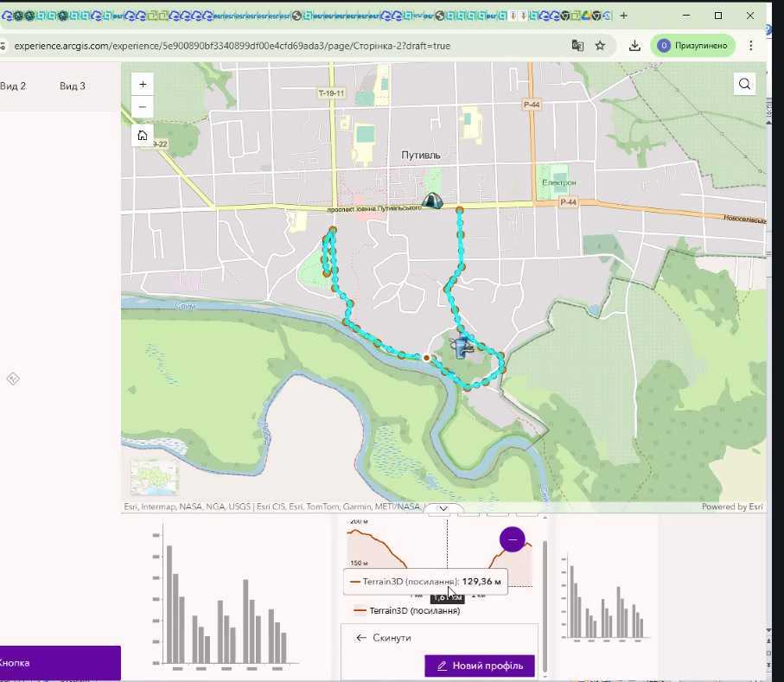Viewport: 784px width, 682px height.
Task: Open the browser downloads icon
Action: click(x=634, y=46)
